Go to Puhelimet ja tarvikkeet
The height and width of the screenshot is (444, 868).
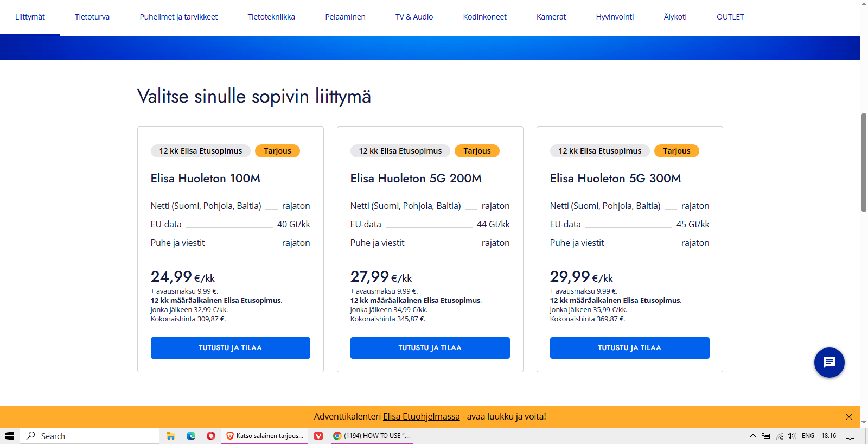point(178,17)
